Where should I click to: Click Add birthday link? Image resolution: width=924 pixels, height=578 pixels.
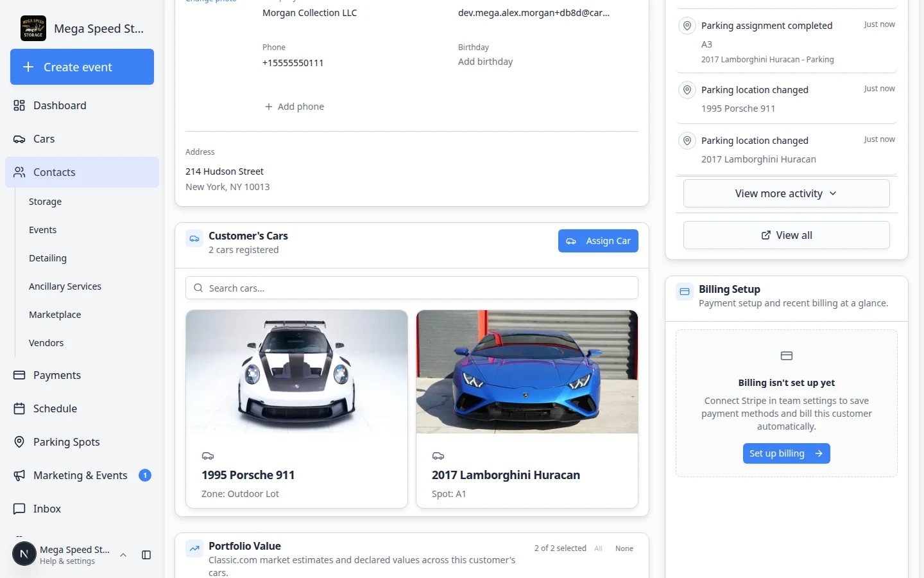tap(485, 62)
